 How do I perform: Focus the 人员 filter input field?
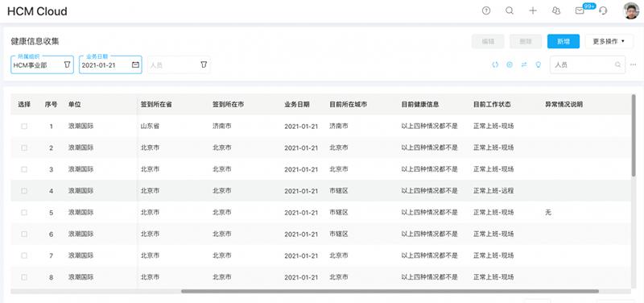tap(179, 65)
